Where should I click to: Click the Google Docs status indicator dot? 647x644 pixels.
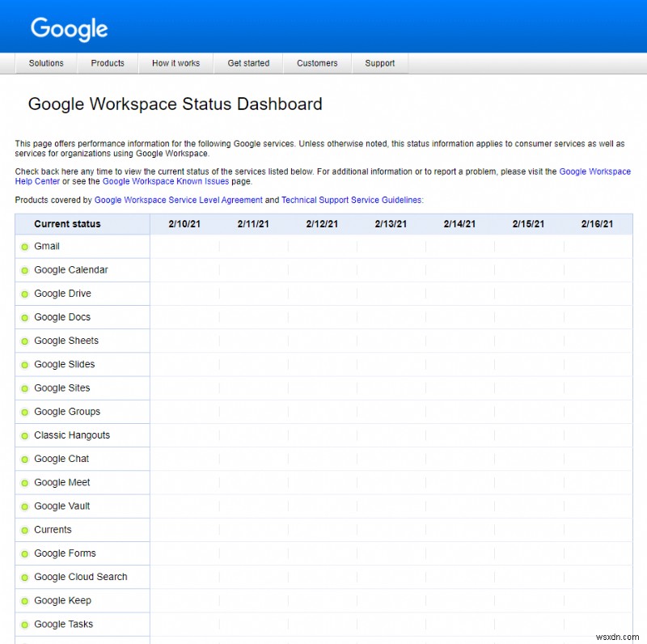[25, 317]
